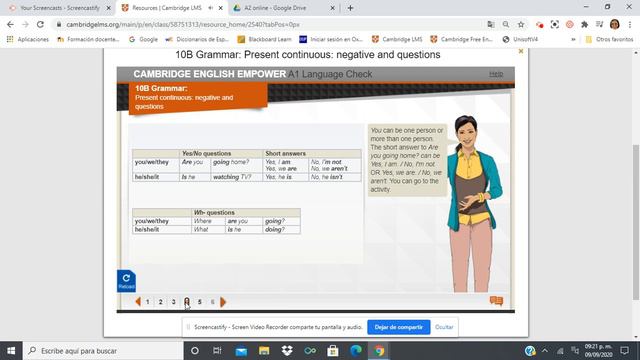The height and width of the screenshot is (360, 640).
Task: Open the Blackboard Learn bookmark
Action: (x=264, y=39)
